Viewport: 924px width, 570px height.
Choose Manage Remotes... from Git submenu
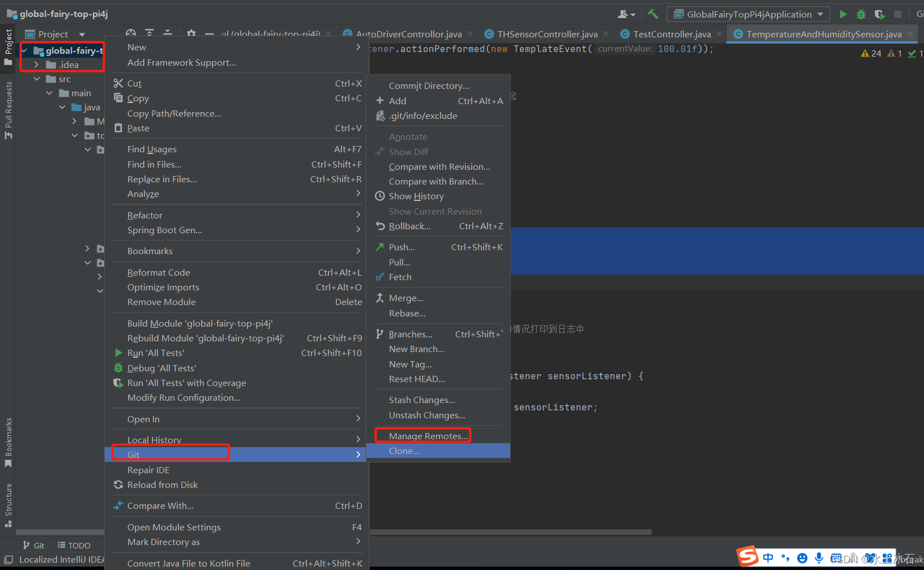coord(438,436)
